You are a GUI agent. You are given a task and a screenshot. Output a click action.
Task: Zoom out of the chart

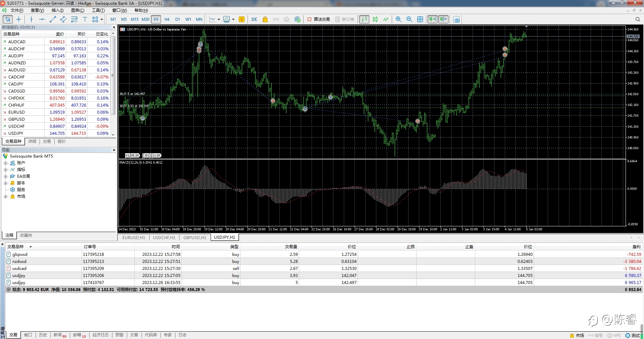[x=409, y=19]
